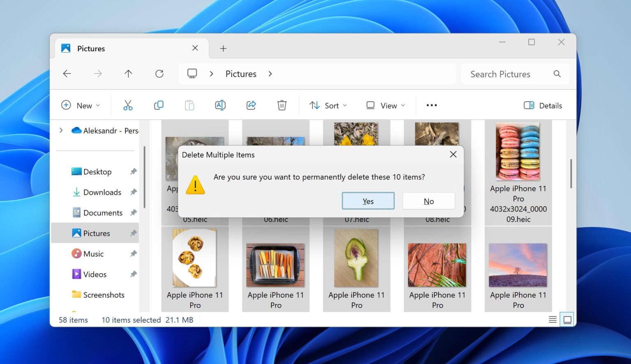Open the Sort dropdown
Viewport: 631px width, 364px height.
coord(327,105)
